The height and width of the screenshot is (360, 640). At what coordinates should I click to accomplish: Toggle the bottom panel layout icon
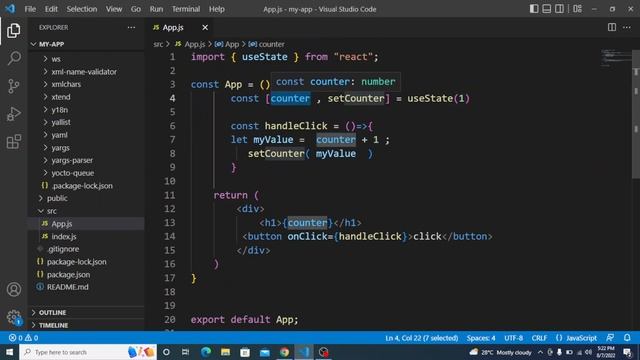coord(547,9)
